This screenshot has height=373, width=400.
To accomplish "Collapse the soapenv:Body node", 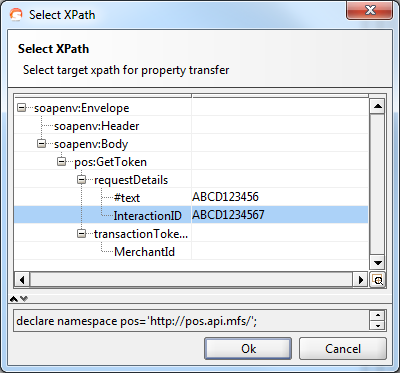I will (x=42, y=144).
